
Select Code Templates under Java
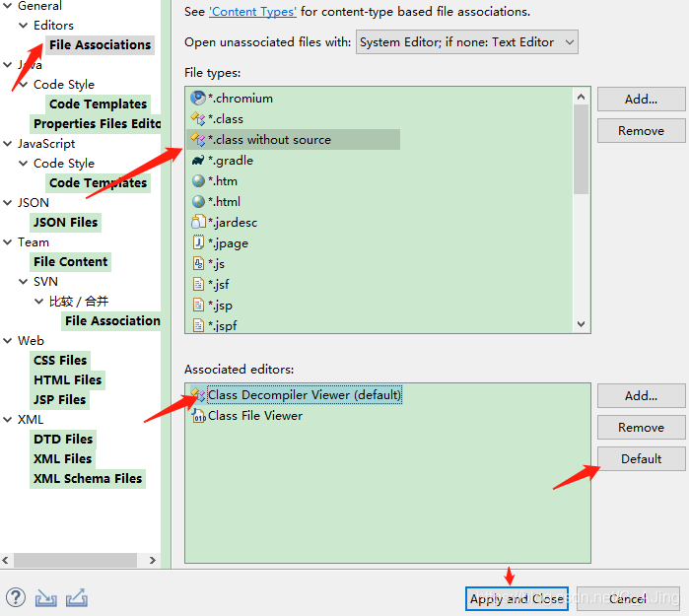(x=98, y=104)
